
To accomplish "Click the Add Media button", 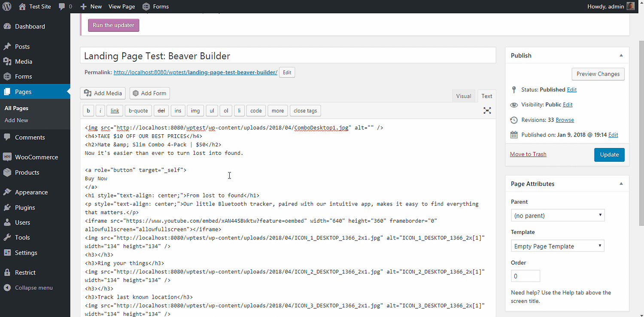I will coord(103,93).
